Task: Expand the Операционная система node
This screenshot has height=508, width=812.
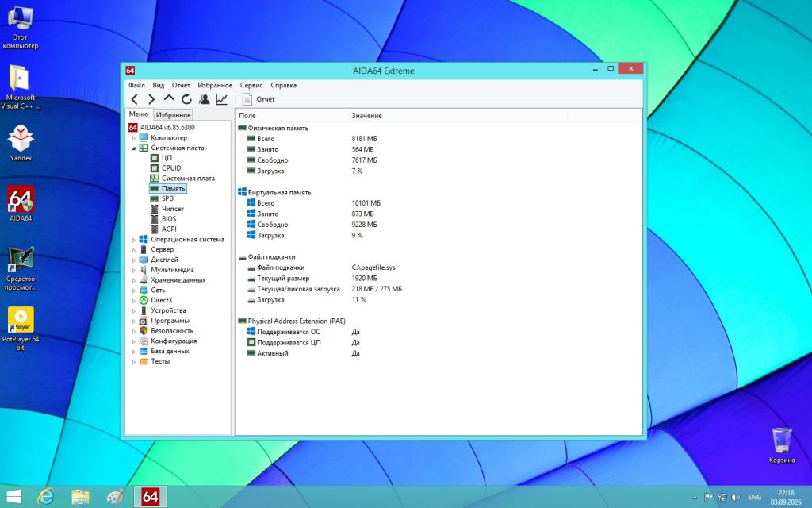Action: [x=133, y=240]
